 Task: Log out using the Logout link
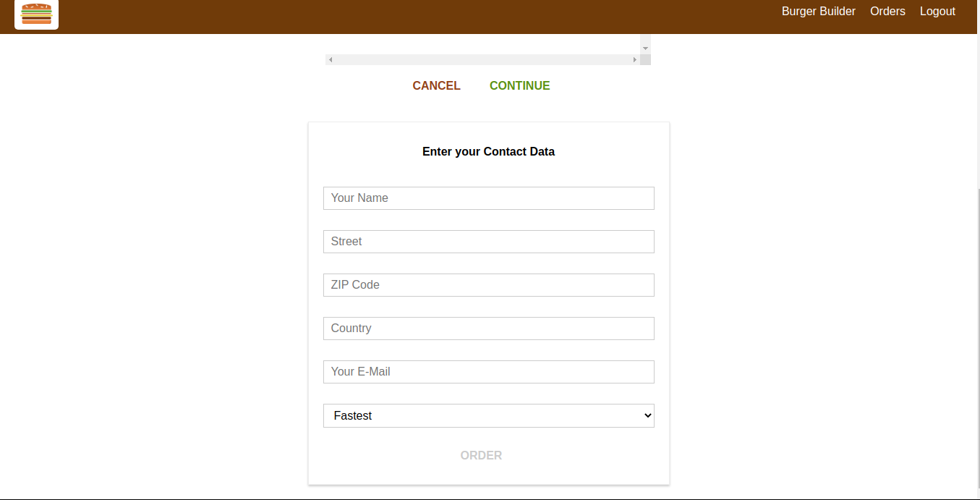[x=937, y=12]
